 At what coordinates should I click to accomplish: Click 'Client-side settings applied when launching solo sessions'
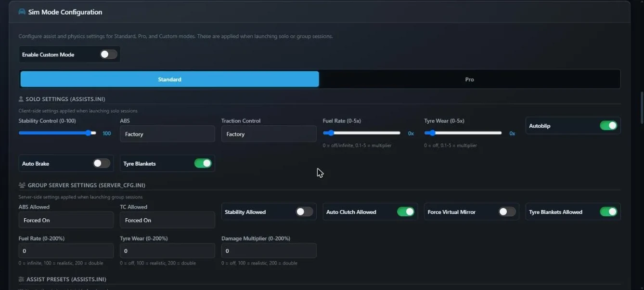coord(78,111)
